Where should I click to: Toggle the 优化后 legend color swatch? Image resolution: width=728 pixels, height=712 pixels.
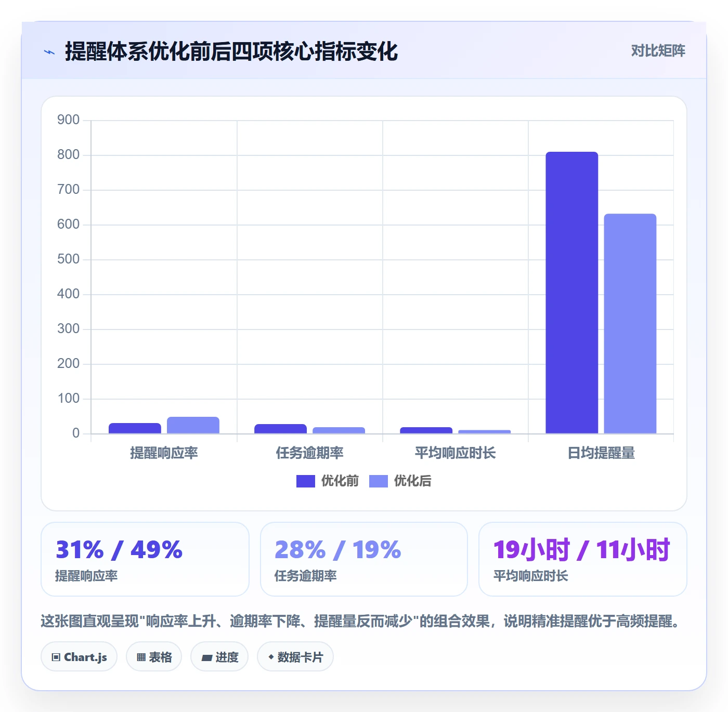pyautogui.click(x=379, y=481)
